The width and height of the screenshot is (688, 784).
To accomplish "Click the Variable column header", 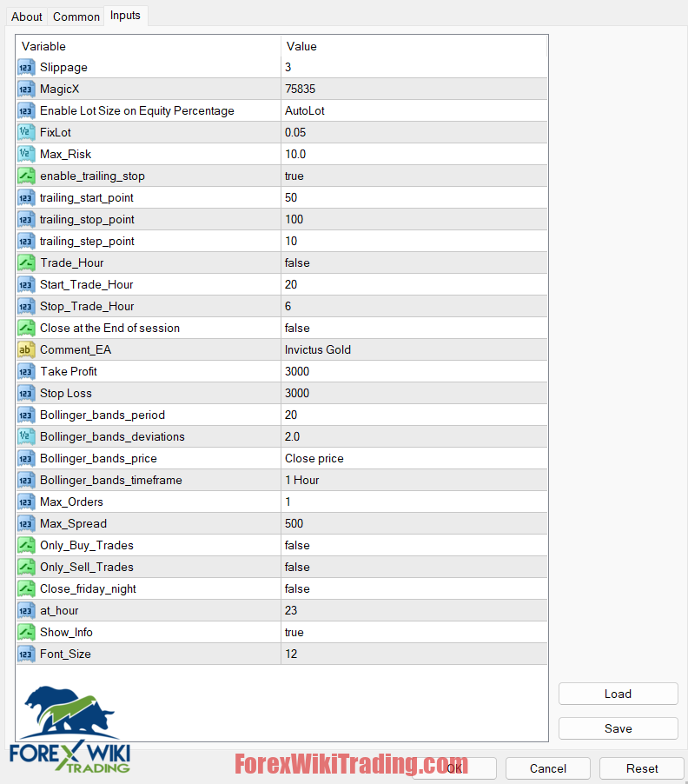I will 149,46.
